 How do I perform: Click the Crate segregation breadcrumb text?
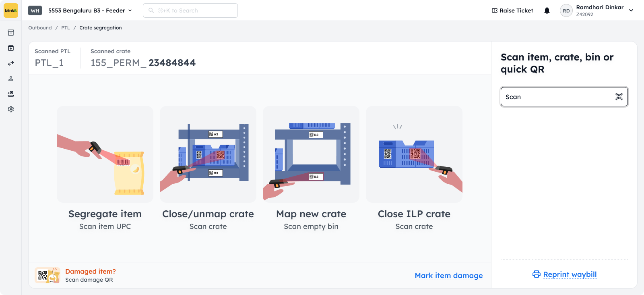[101, 28]
